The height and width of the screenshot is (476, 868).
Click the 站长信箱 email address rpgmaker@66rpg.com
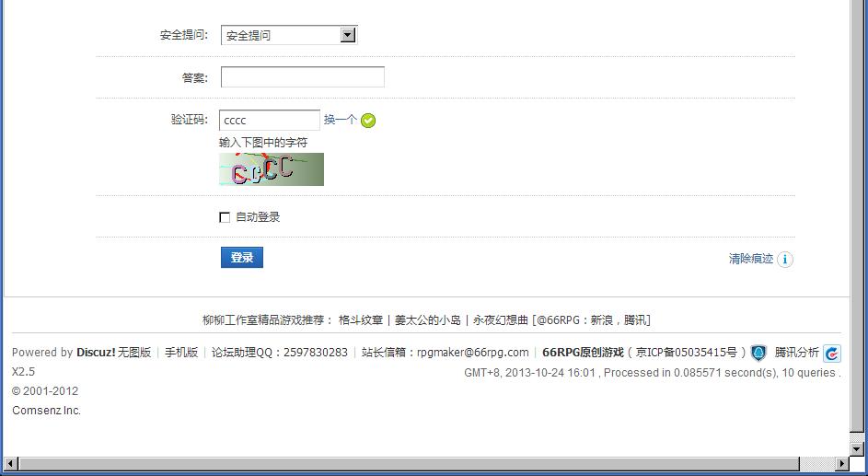click(473, 352)
